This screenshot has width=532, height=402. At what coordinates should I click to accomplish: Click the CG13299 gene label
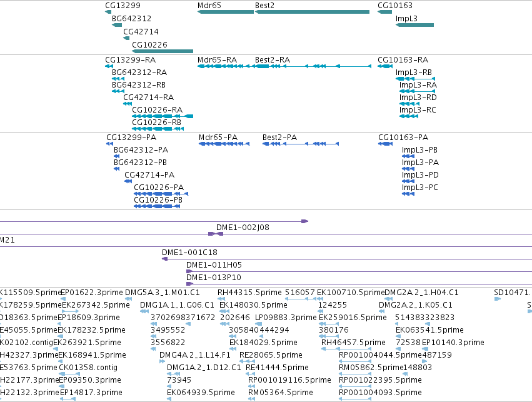(x=123, y=6)
